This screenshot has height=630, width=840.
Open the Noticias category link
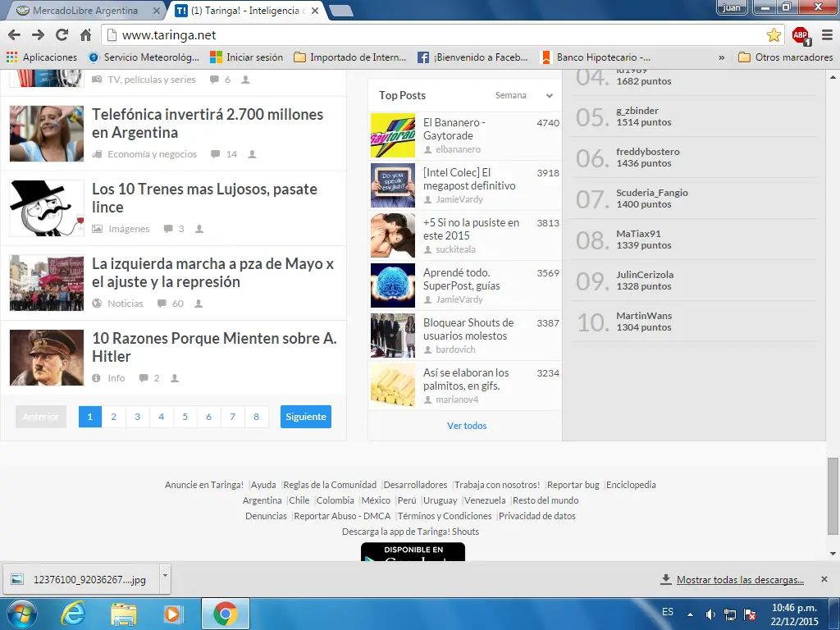tap(126, 304)
